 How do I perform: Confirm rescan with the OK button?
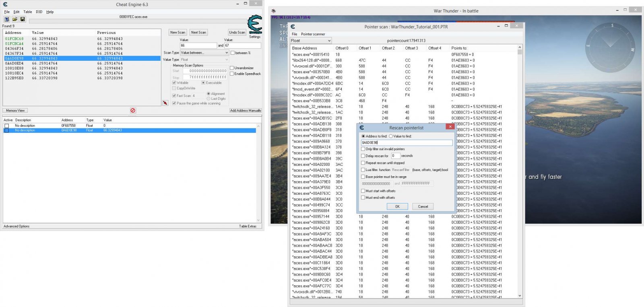coord(397,206)
